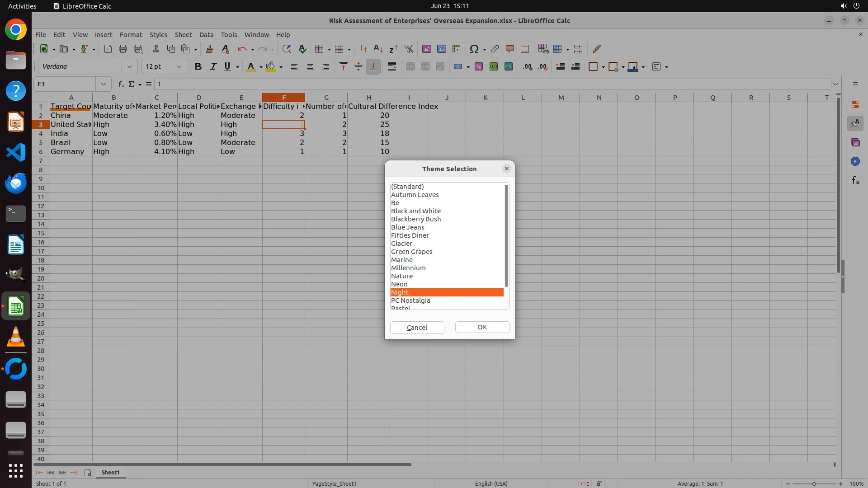Toggle Wrap Text button
This screenshot has width=868, height=488.
coord(392,66)
